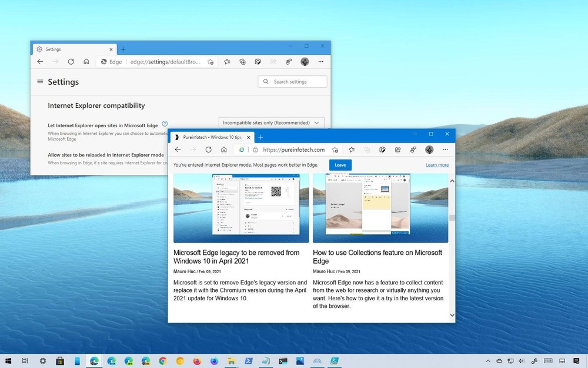Open the Learn more link
588x368 pixels.
(437, 165)
